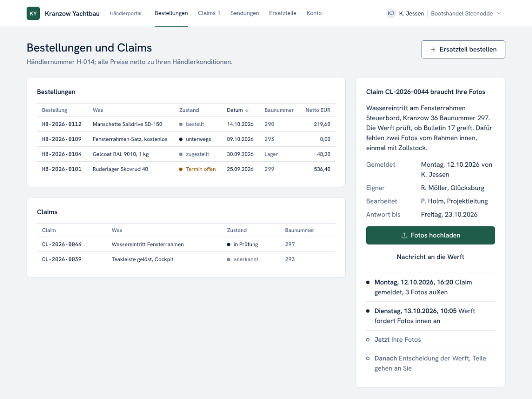Click the Jetzt Ihre Fotos timeline step
532x399 pixels.
pos(398,340)
